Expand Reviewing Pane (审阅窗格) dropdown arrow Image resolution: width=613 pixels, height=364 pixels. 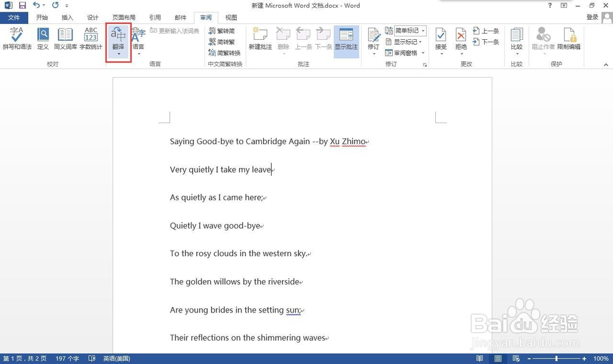423,53
